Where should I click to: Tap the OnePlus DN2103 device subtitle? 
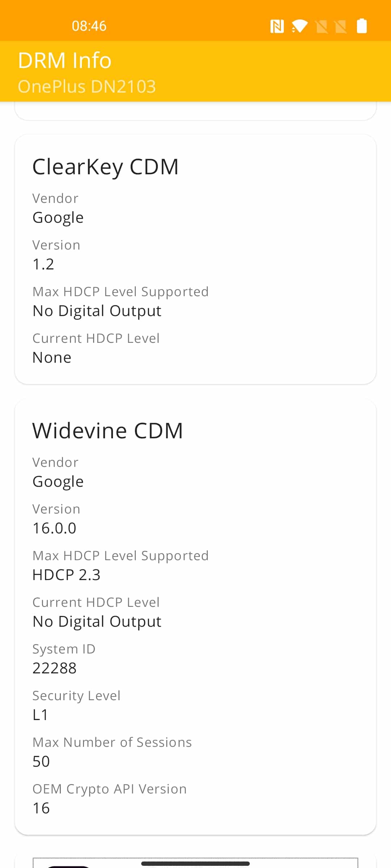tap(87, 86)
